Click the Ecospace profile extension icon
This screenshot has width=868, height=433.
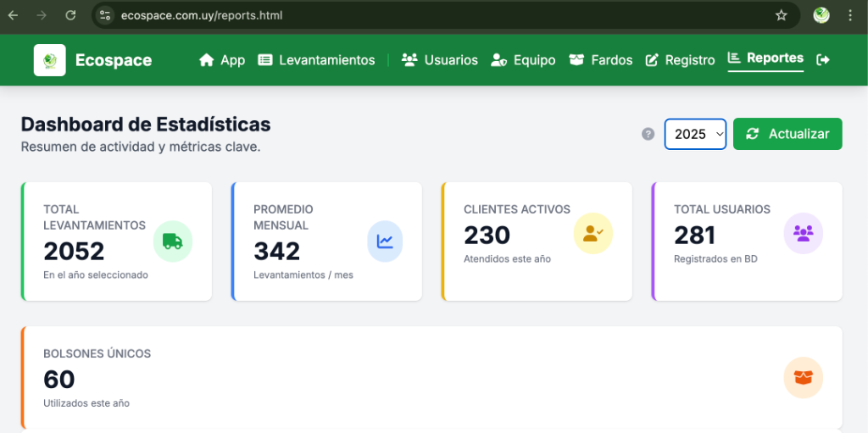click(821, 15)
